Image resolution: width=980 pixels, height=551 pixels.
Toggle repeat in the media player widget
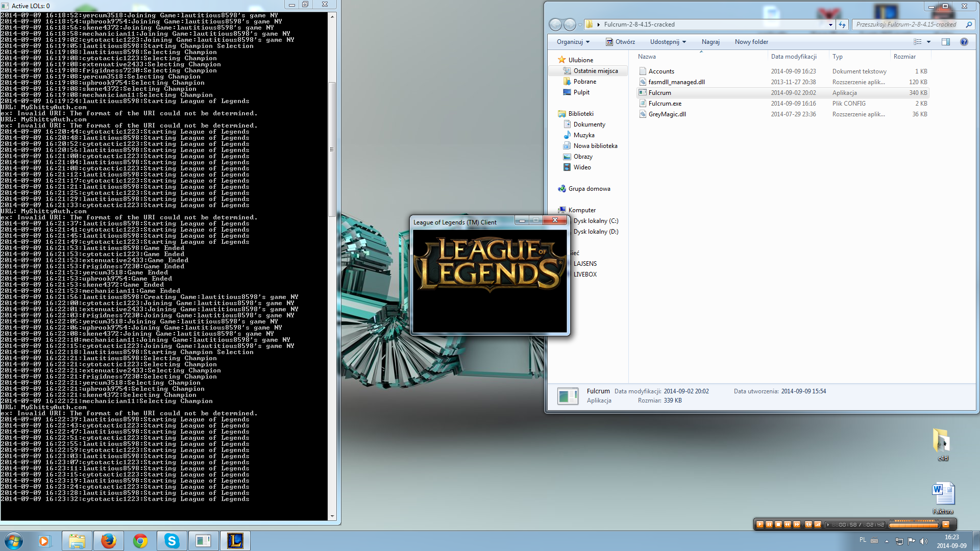point(808,524)
